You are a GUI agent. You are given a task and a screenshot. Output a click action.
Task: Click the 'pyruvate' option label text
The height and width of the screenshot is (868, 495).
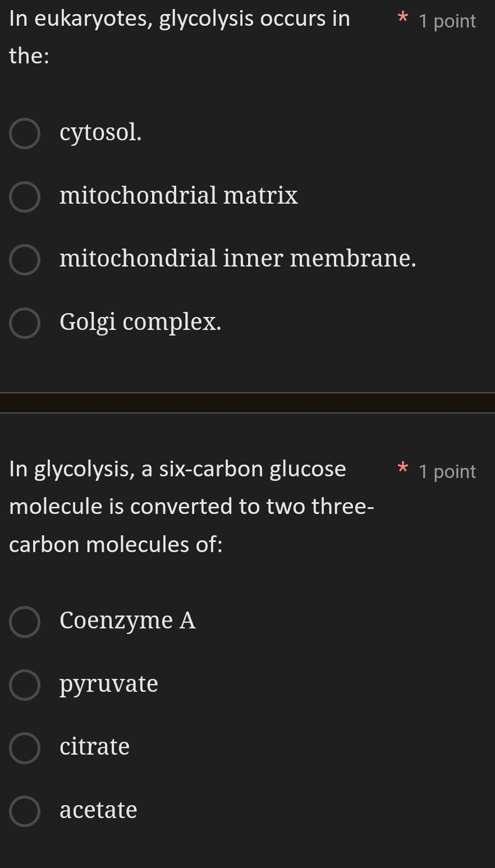109,684
